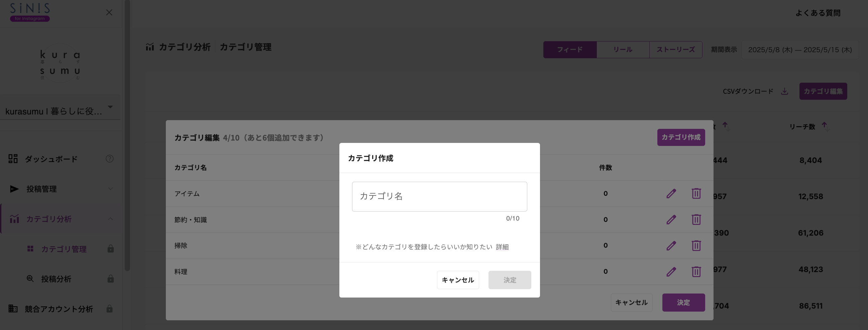Expand the 投稿管理 section chevron

[111, 189]
